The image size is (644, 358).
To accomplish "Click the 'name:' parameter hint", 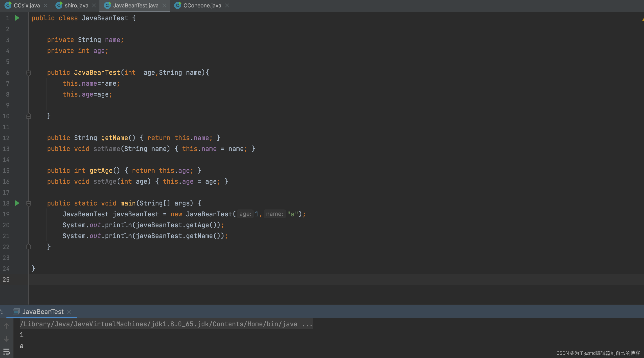I will [275, 214].
